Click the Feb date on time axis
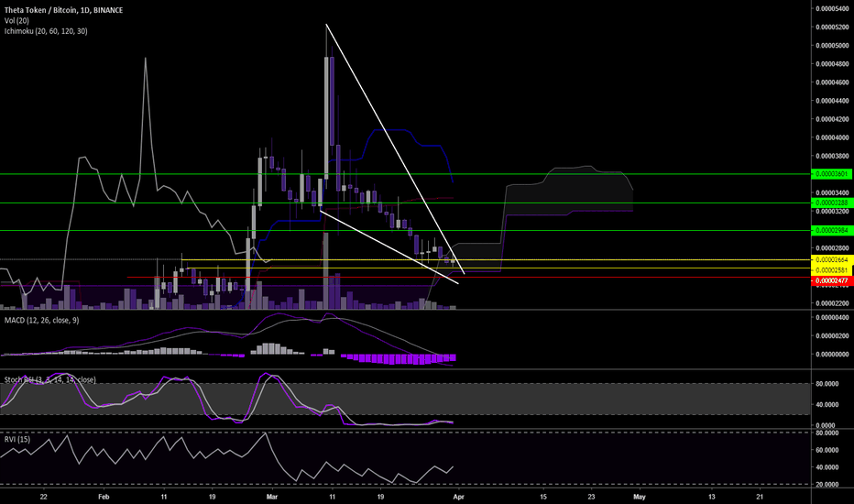Image resolution: width=854 pixels, height=504 pixels. 104,497
